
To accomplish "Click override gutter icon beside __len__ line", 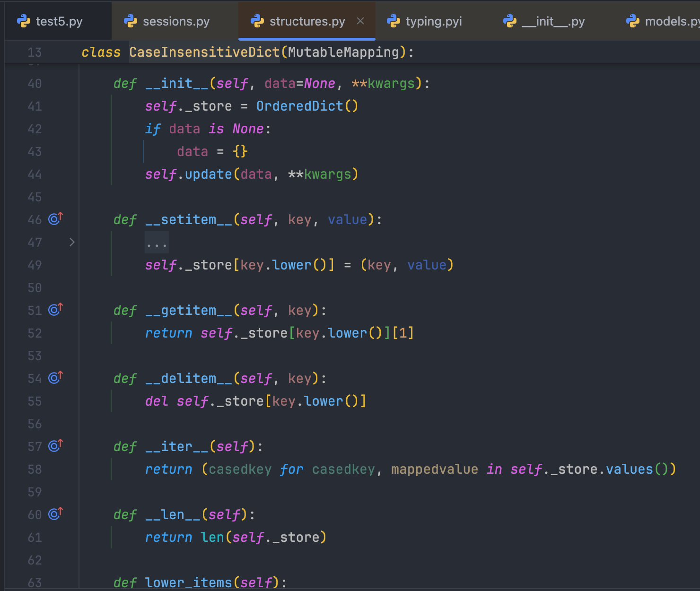I will [55, 514].
